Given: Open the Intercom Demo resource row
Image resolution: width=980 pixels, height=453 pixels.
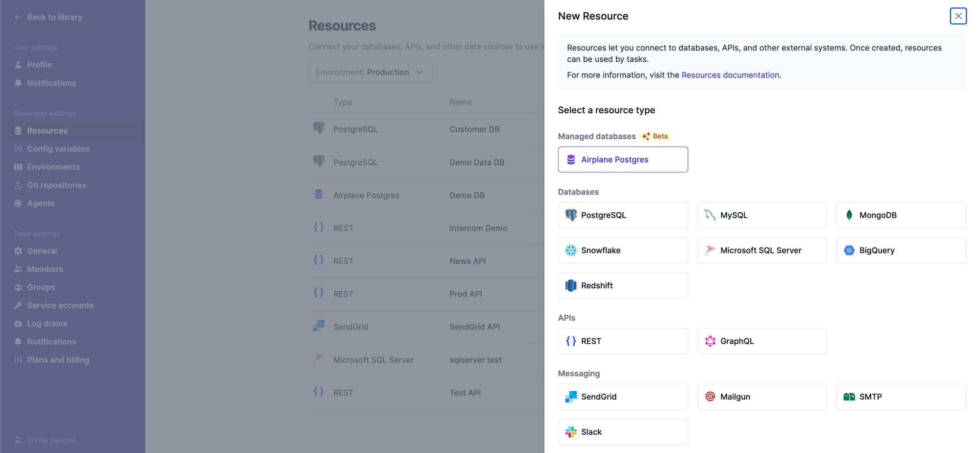Looking at the screenshot, I should click(426, 228).
